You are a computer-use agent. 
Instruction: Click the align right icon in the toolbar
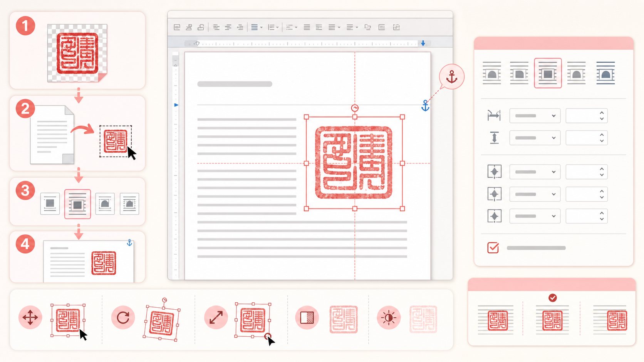(240, 27)
